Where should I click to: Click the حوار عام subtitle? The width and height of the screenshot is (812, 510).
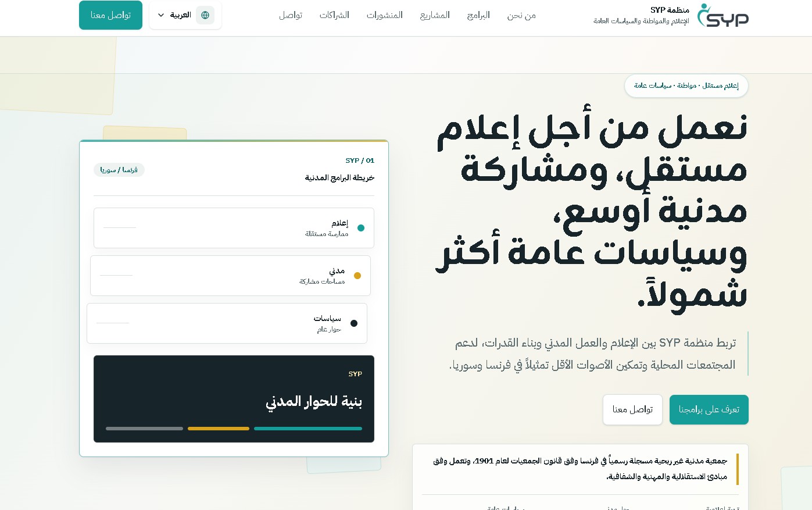pos(329,329)
